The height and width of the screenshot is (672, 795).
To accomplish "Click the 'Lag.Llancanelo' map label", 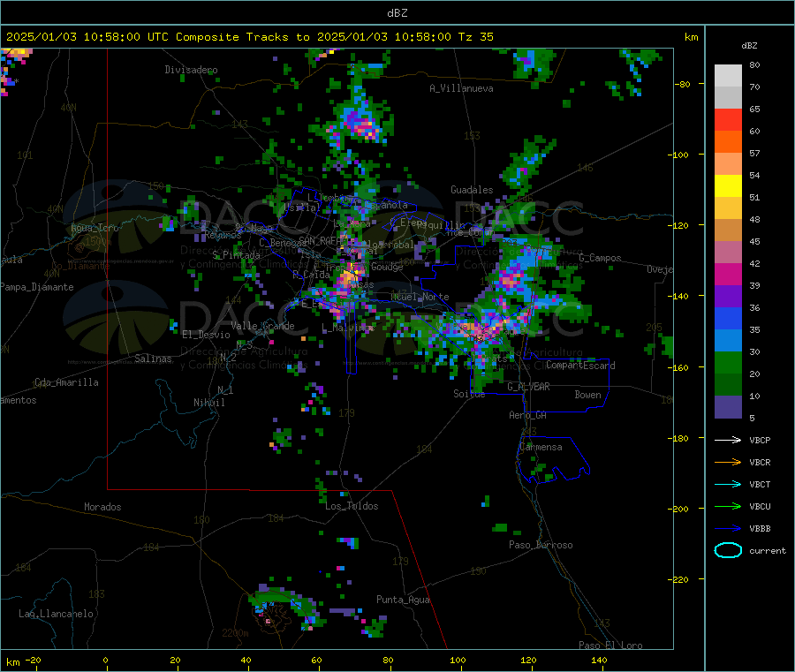I will [56, 614].
